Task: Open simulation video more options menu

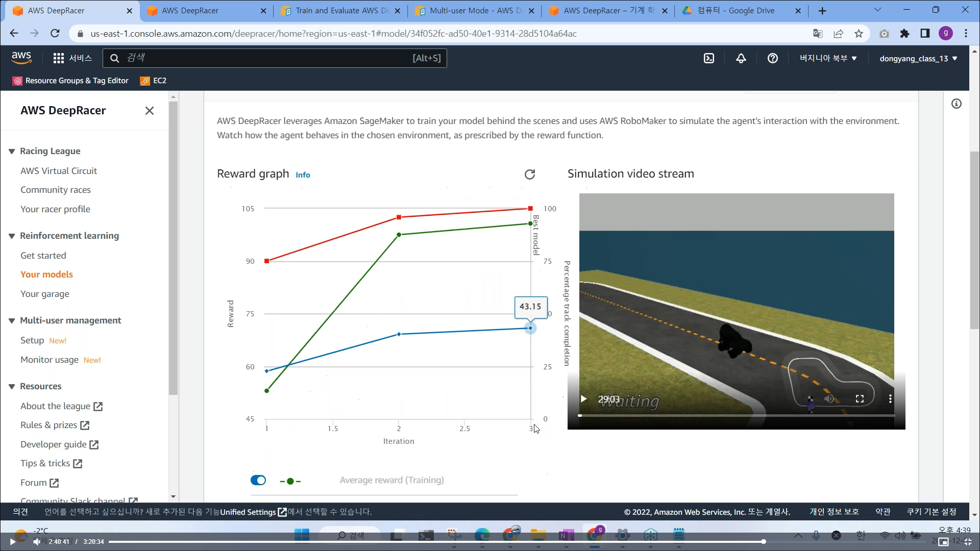Action: pos(890,399)
